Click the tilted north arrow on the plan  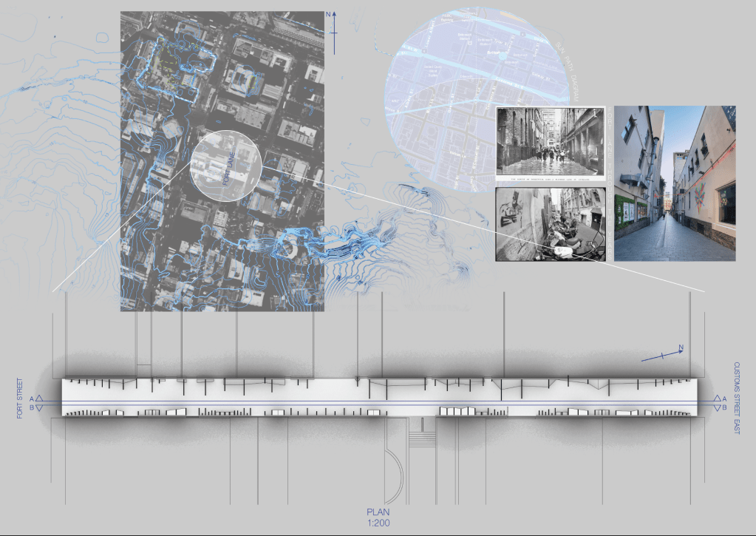(x=663, y=355)
